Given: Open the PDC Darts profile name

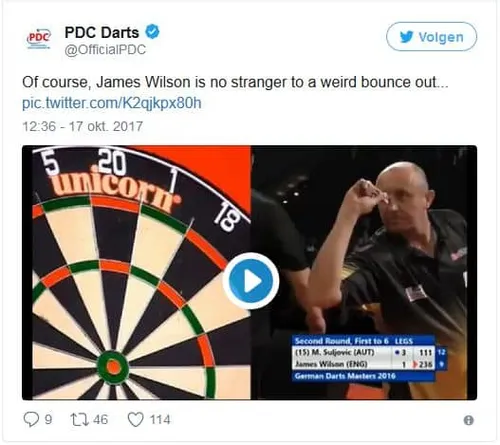Looking at the screenshot, I should 102,32.
